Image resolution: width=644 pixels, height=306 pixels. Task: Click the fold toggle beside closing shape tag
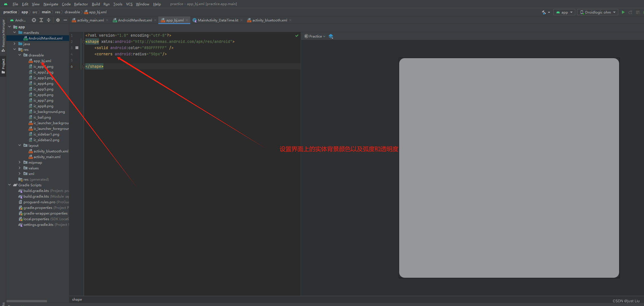click(x=84, y=66)
